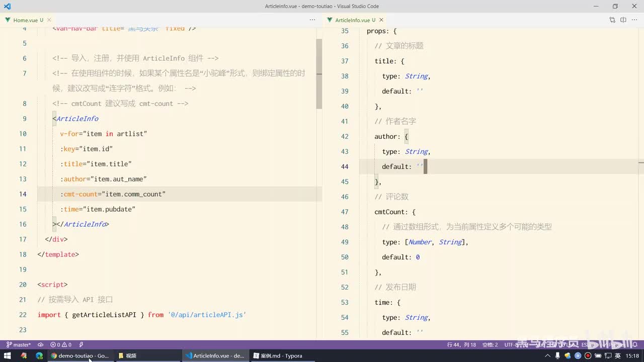Open the errors and warnings problems indicator
This screenshot has height=362, width=644.
click(x=61, y=345)
